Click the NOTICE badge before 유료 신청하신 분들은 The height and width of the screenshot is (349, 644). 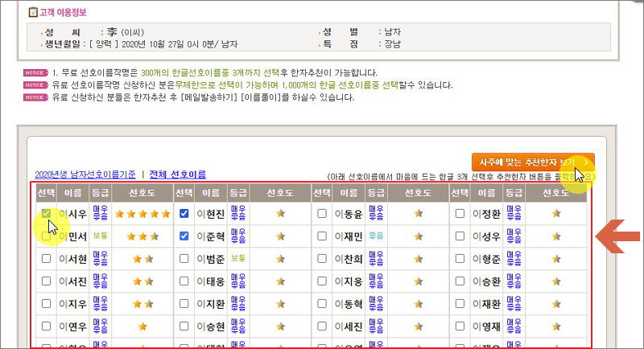coord(35,97)
